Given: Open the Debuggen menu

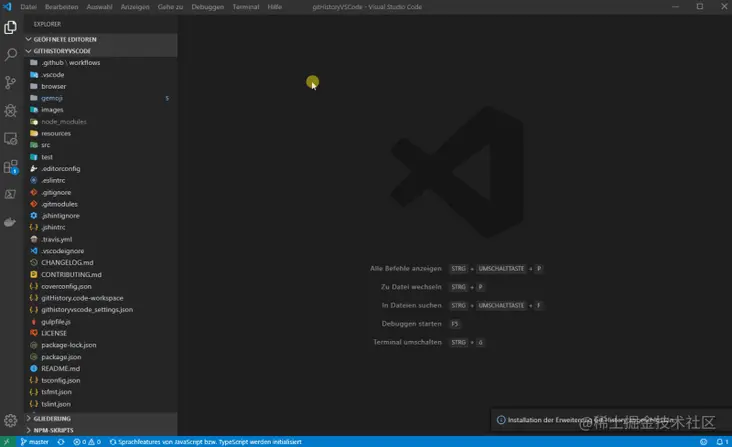Looking at the screenshot, I should (x=208, y=7).
